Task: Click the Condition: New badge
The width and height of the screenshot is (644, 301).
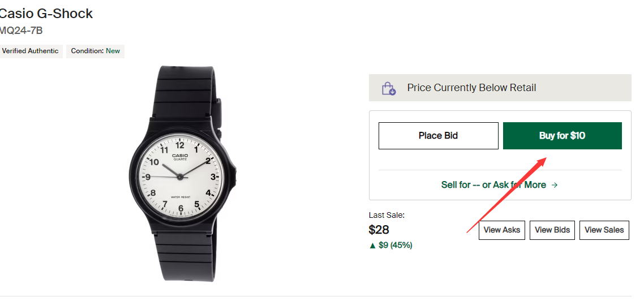Action: (95, 51)
